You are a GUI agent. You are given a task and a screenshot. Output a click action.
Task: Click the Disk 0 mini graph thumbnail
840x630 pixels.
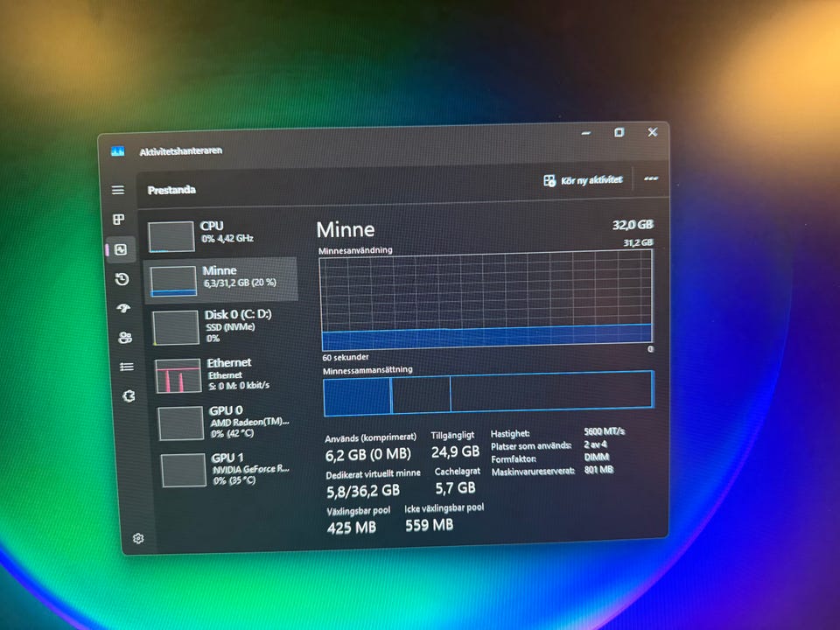(x=175, y=327)
